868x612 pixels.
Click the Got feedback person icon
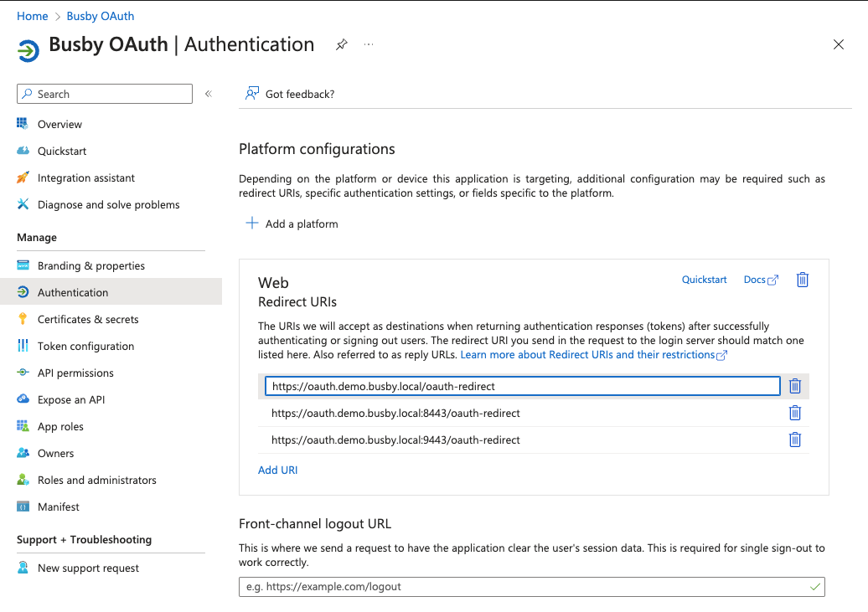[252, 94]
